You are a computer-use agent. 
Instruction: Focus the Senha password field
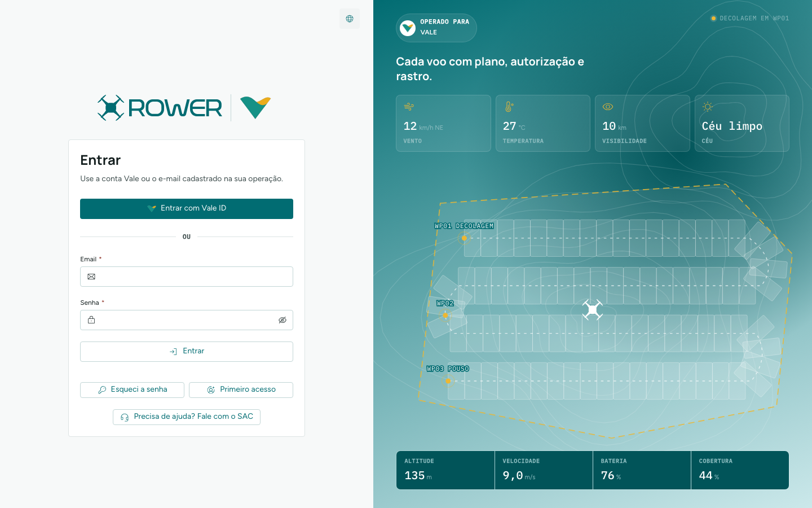(187, 320)
